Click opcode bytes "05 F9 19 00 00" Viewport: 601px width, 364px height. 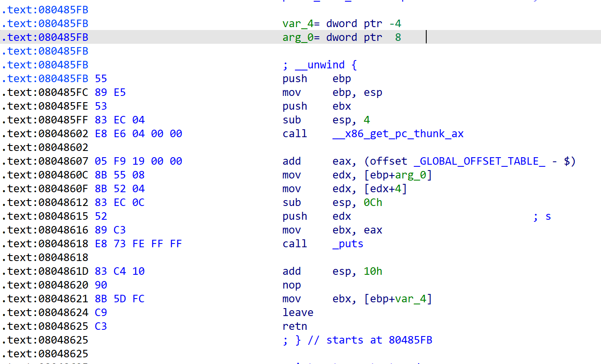[138, 161]
